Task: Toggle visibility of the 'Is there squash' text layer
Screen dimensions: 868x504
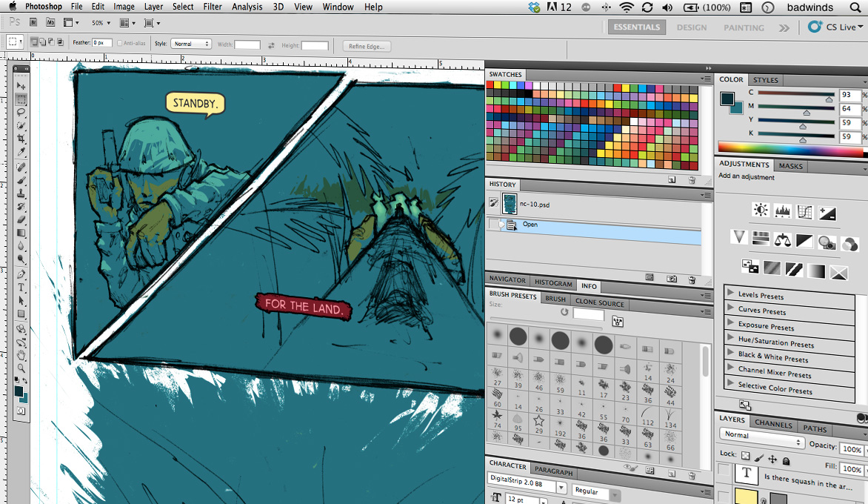Action: tap(724, 471)
